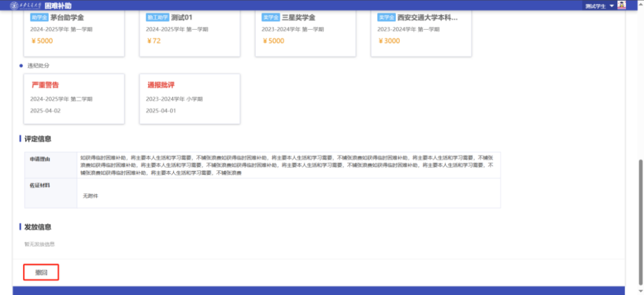Viewport: 644px width, 295px height.
Task: Click the 测试学生 username label
Action: coord(595,6)
